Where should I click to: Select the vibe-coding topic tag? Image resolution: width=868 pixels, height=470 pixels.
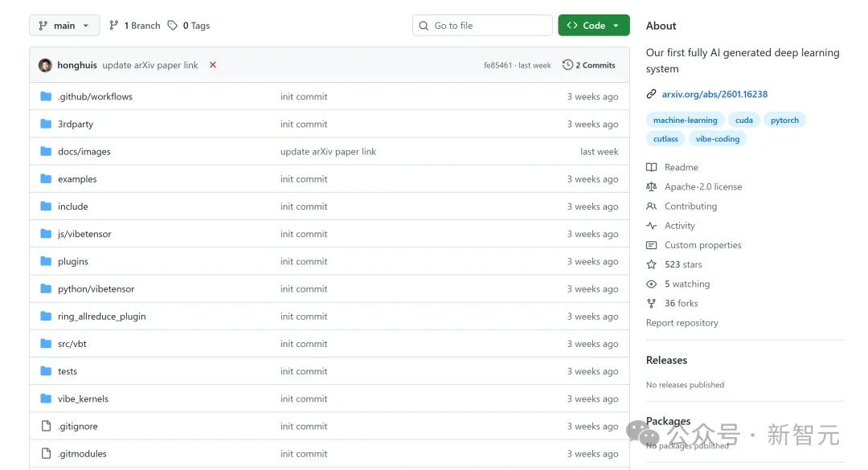pyautogui.click(x=718, y=138)
